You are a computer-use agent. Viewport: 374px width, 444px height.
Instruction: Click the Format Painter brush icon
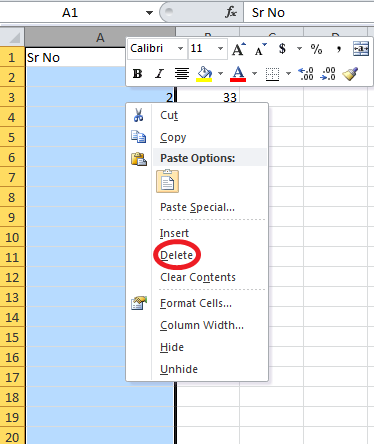click(x=350, y=74)
